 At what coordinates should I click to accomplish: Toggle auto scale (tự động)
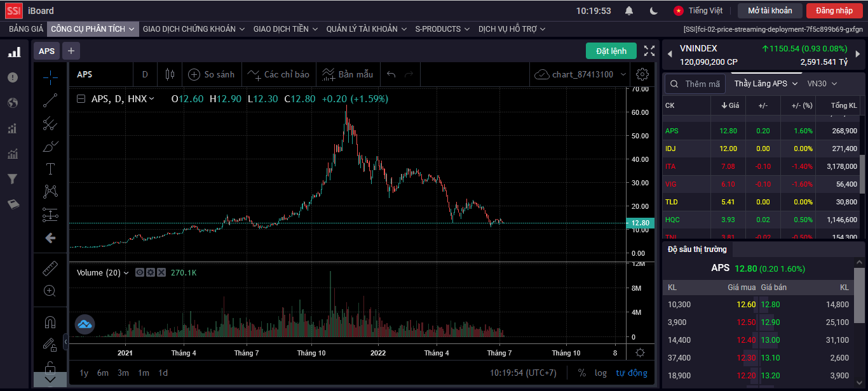pyautogui.click(x=632, y=373)
